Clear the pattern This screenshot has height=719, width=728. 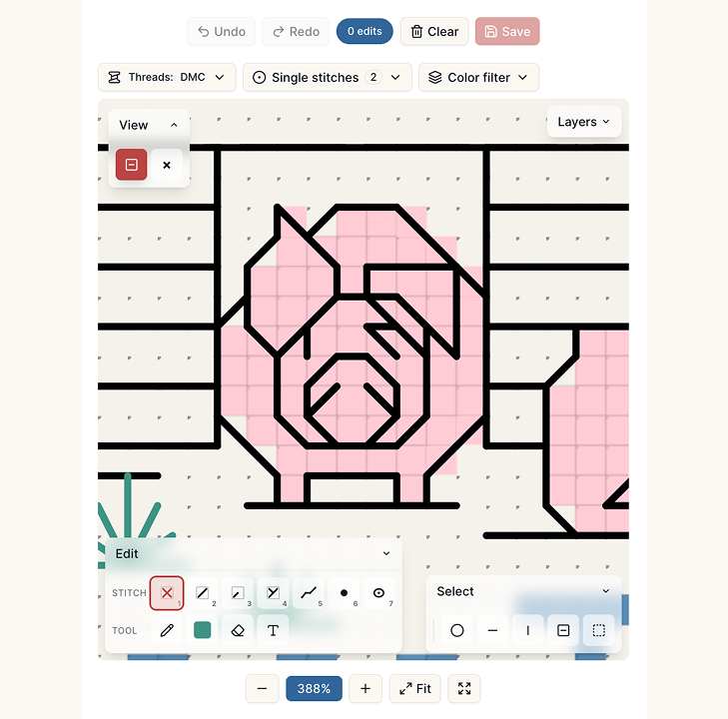[434, 32]
